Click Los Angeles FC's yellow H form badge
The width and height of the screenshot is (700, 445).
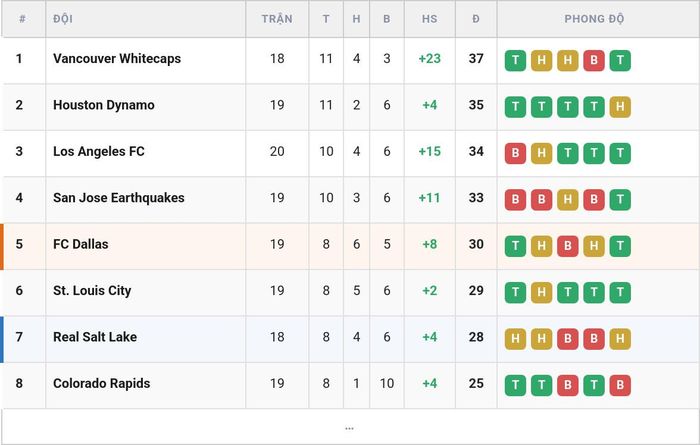click(542, 153)
